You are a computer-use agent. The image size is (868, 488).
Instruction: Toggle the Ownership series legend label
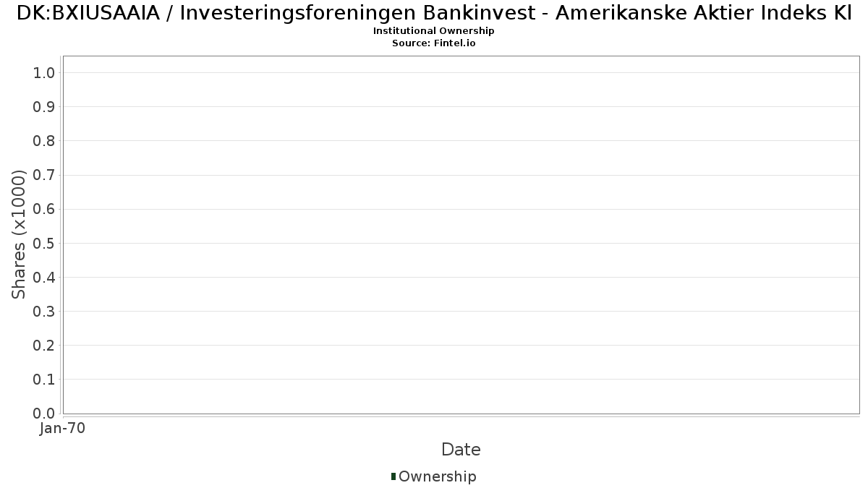(x=437, y=476)
